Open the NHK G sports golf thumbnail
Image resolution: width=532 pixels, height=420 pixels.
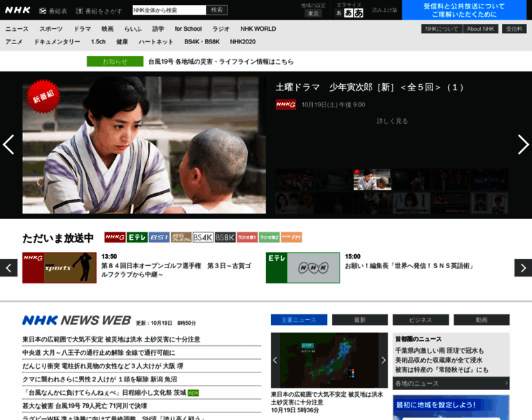pos(59,267)
